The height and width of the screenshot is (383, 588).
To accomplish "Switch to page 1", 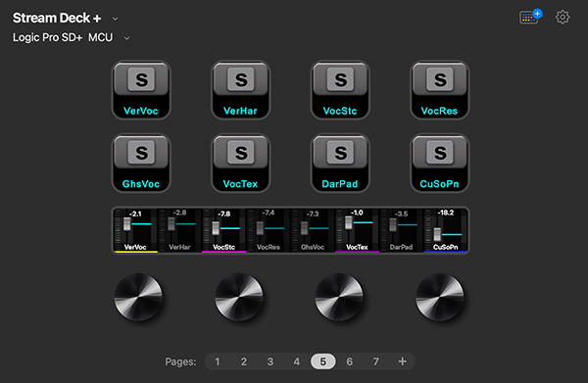I will pos(218,361).
